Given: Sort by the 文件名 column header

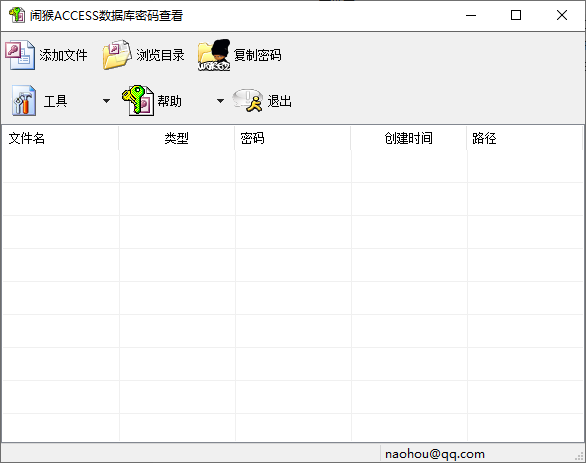Looking at the screenshot, I should click(60, 138).
